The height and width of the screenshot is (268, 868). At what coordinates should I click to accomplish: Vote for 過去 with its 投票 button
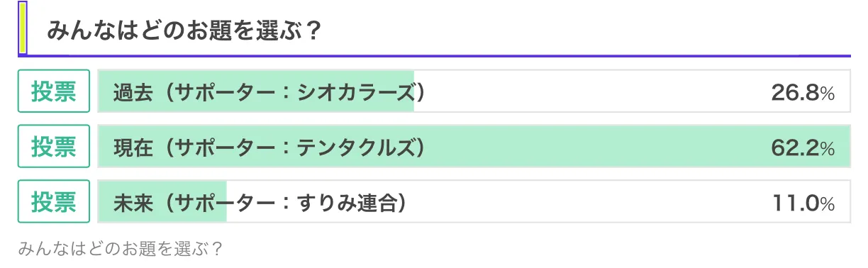(x=54, y=91)
